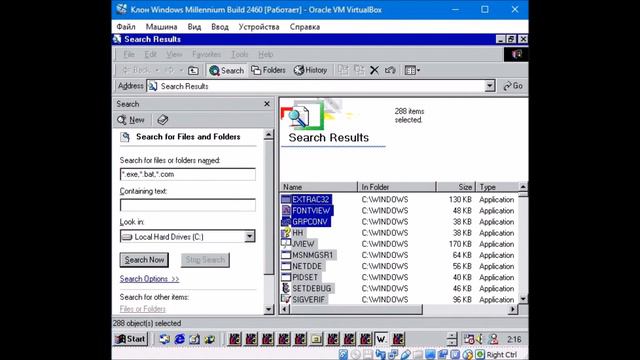Open the Views toolbar dropdown

click(x=412, y=70)
